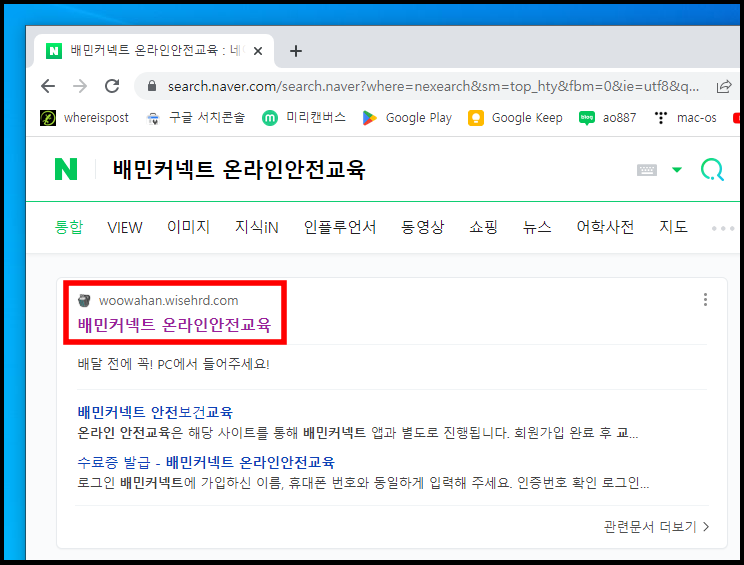Click the 배달 전에 꼭! PC에서 들어주세요! text
744x565 pixels.
[x=174, y=364]
